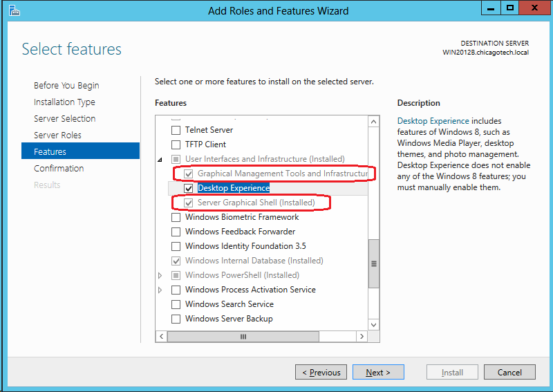This screenshot has height=392, width=553.
Task: Click the horizontal scroll left arrow
Action: click(x=162, y=337)
